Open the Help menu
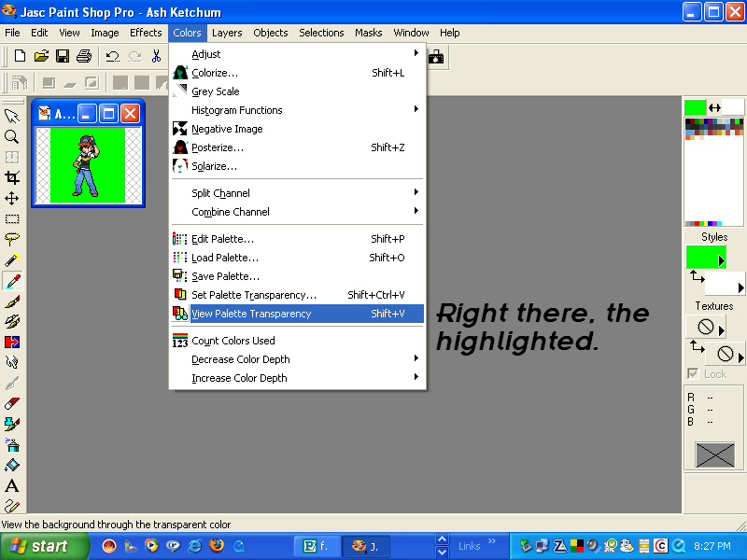Screen dimensions: 747x560 [449, 33]
